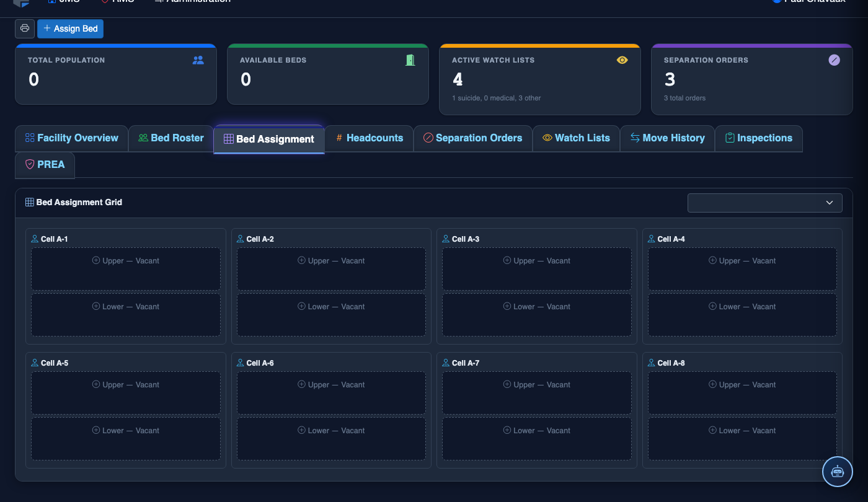Viewport: 868px width, 502px height.
Task: Switch to the Move History tab
Action: coord(667,138)
